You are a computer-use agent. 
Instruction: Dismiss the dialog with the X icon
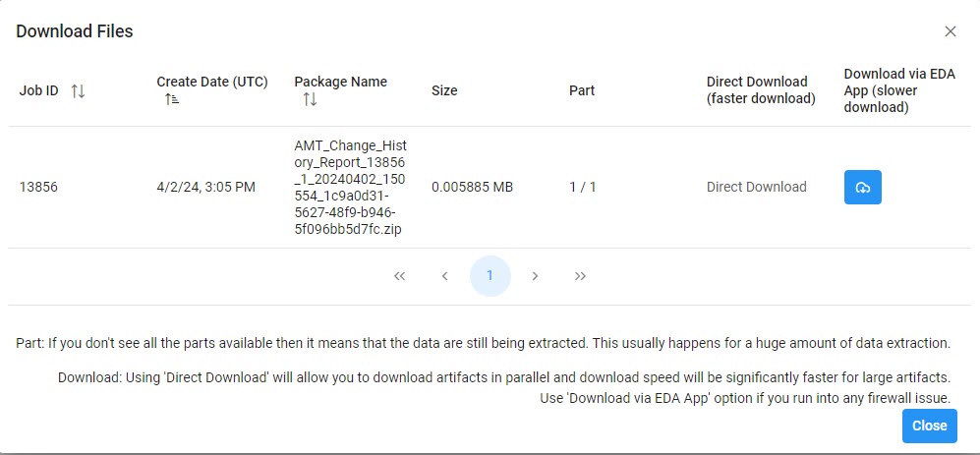(951, 31)
